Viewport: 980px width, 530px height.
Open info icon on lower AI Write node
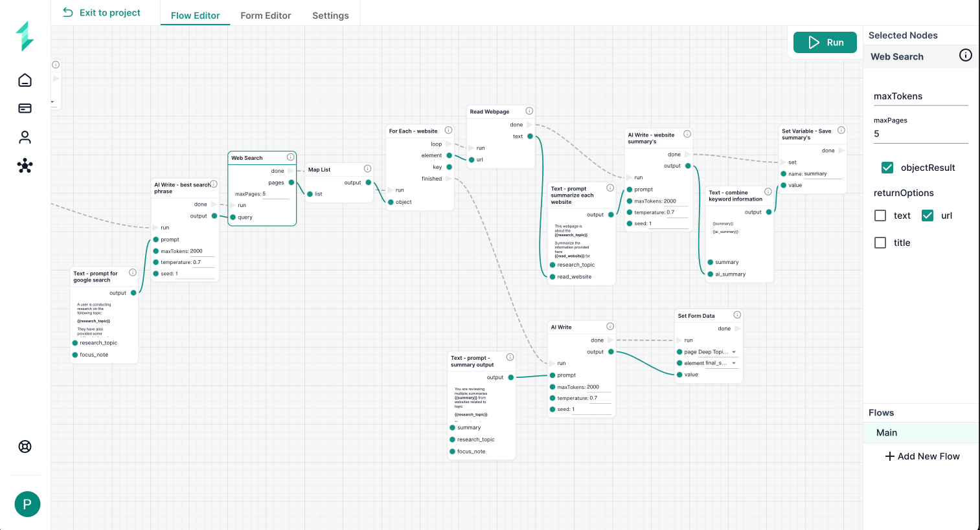click(610, 326)
